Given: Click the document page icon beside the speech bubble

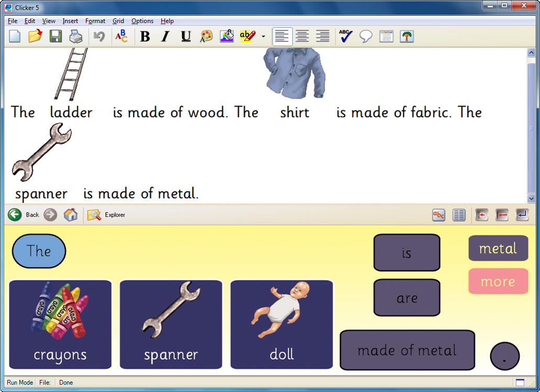Looking at the screenshot, I should 387,36.
